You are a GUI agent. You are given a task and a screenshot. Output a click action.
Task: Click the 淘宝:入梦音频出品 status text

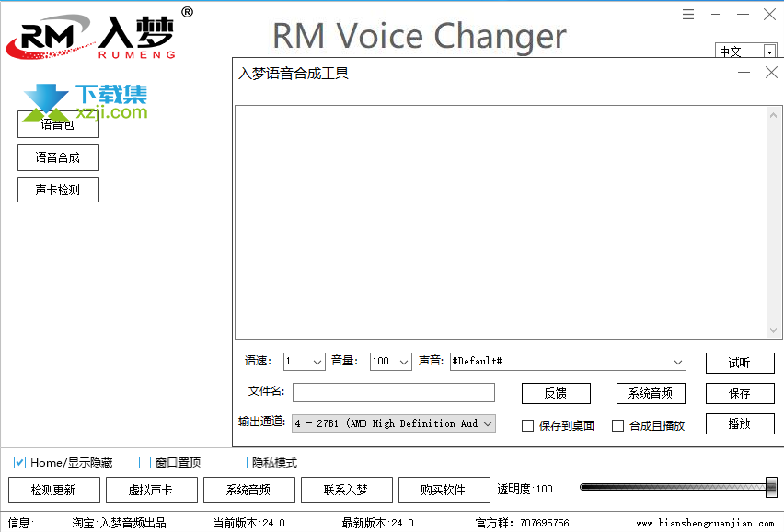tap(119, 523)
